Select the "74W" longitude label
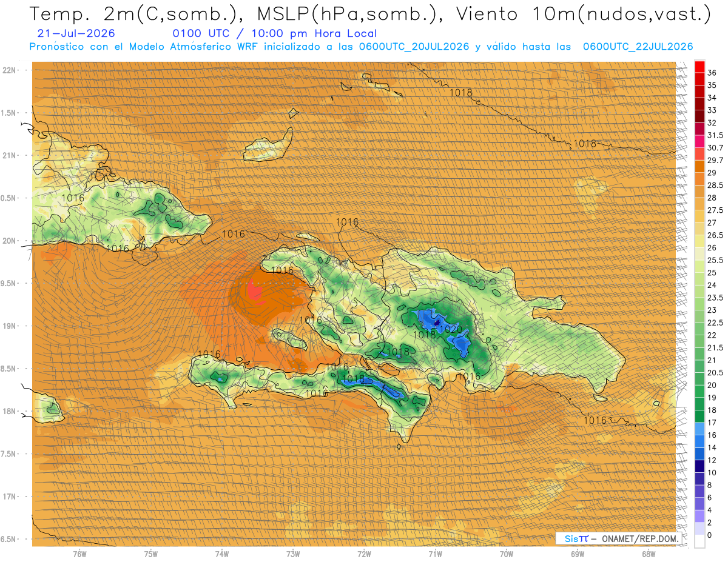 click(x=222, y=554)
